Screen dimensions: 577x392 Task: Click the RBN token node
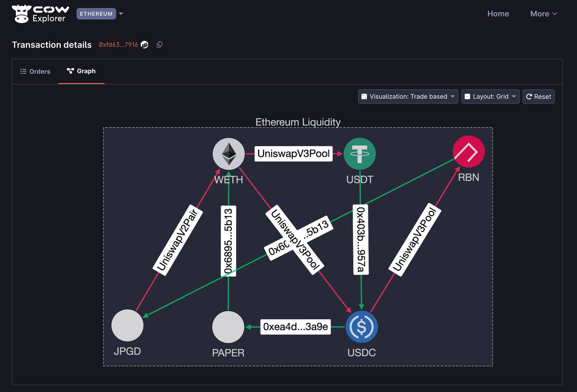[468, 152]
